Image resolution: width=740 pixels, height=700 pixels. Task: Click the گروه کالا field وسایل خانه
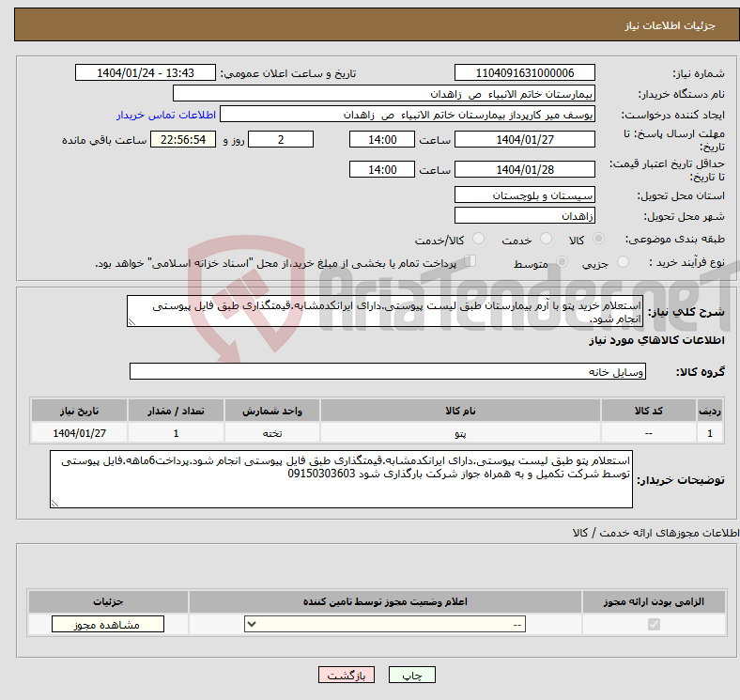(x=388, y=371)
